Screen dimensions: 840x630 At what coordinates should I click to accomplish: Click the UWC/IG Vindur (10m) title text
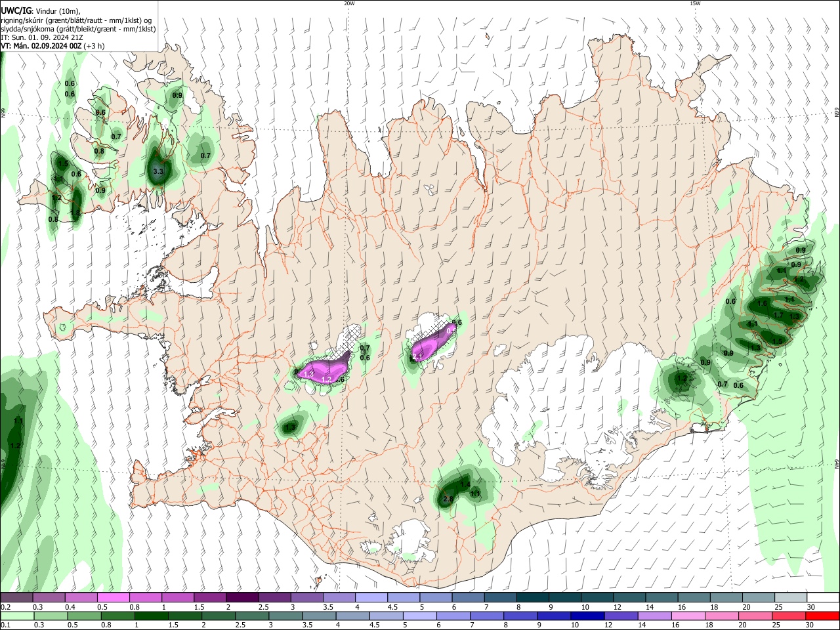click(x=41, y=11)
